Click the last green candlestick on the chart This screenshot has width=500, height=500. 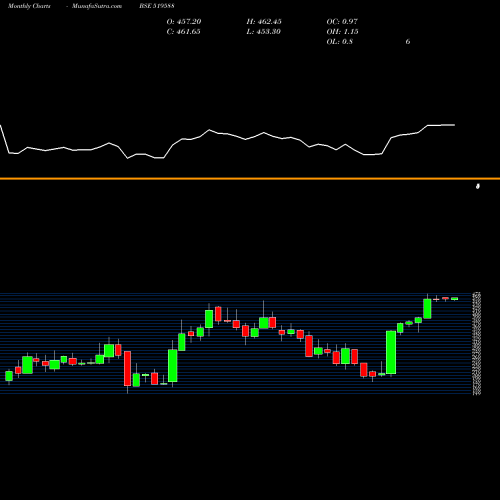click(x=454, y=299)
